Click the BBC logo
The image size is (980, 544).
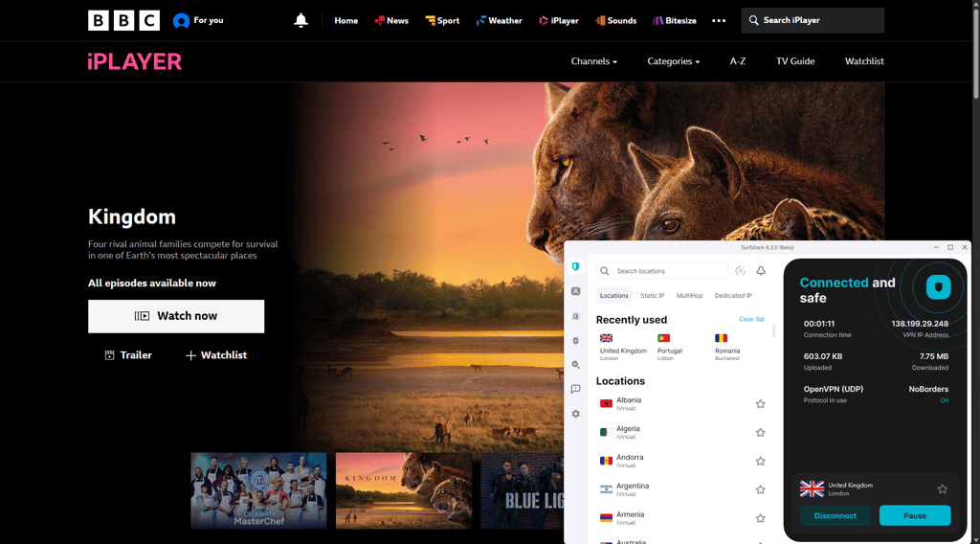tap(123, 21)
